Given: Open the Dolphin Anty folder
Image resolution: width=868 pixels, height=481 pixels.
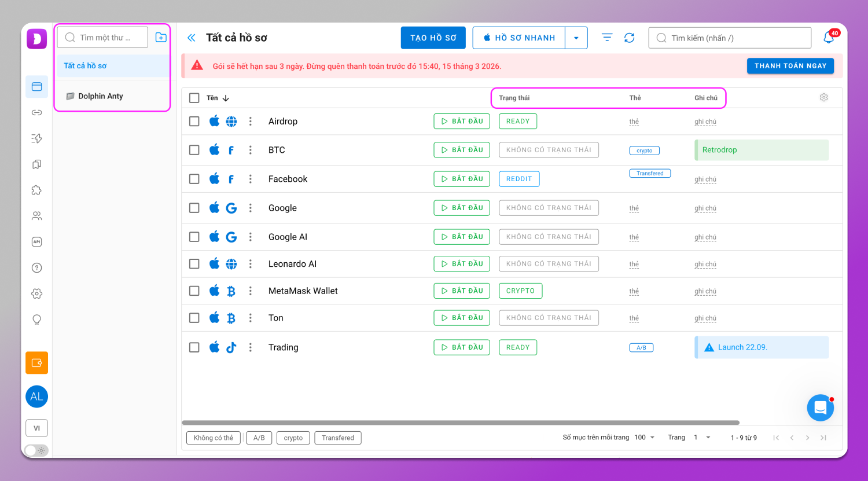Looking at the screenshot, I should pyautogui.click(x=100, y=96).
